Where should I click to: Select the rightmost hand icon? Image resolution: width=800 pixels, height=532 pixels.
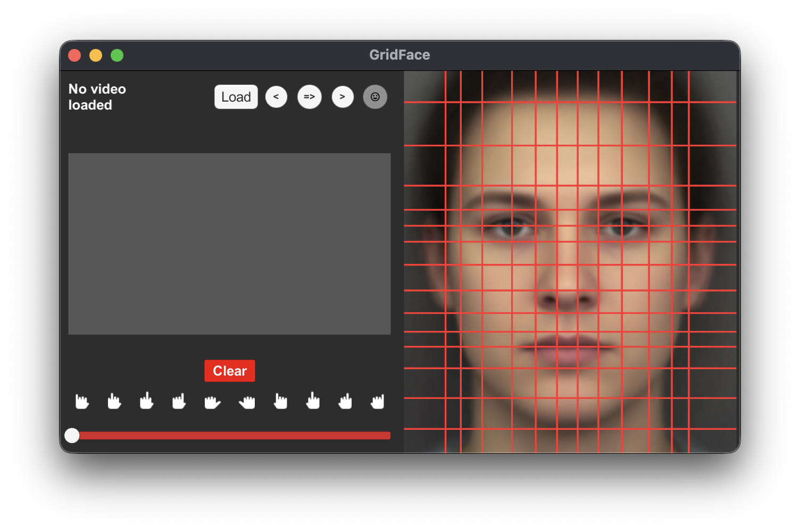coord(378,401)
